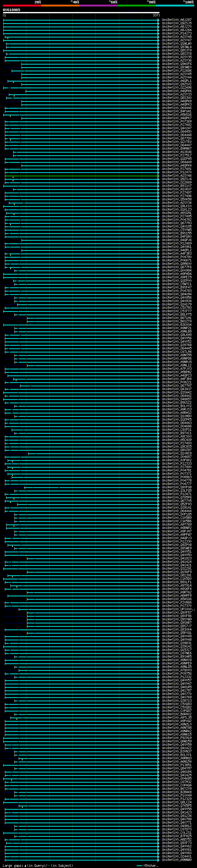This screenshot has height=868, width=197.
Task: Click label UniRef100_P13851
Action: click(x=176, y=765)
